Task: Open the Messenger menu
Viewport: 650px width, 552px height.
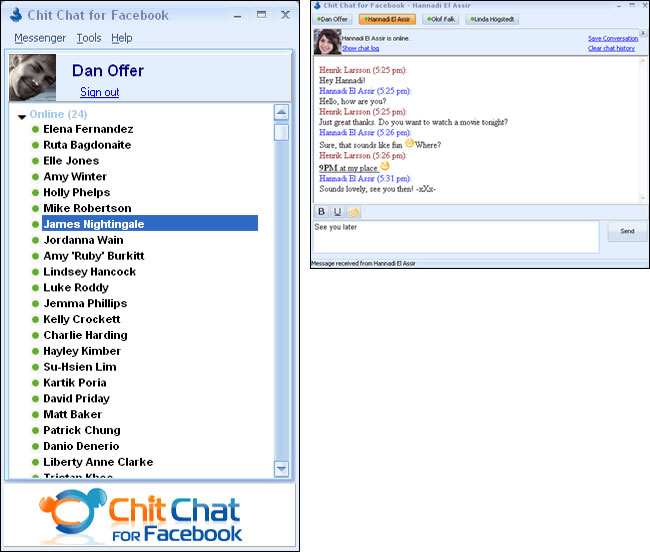Action: pyautogui.click(x=40, y=38)
